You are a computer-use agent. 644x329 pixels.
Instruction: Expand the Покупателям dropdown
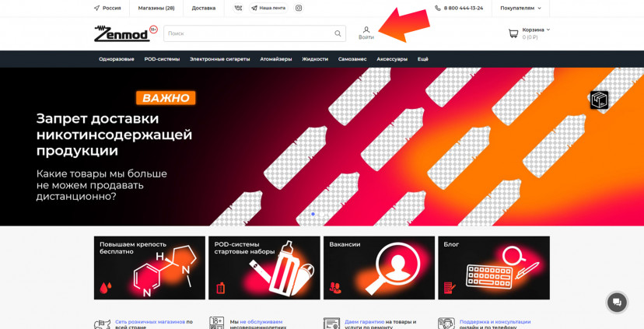tap(519, 8)
